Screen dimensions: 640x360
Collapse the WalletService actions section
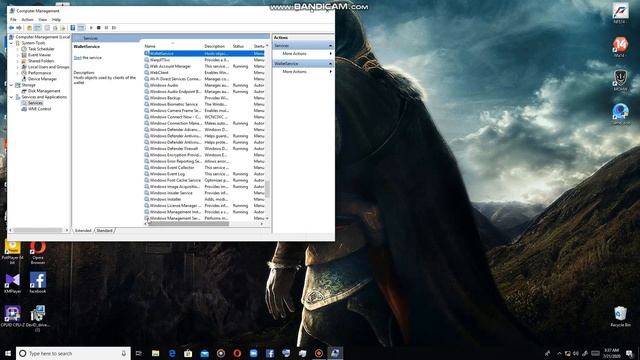coord(330,64)
